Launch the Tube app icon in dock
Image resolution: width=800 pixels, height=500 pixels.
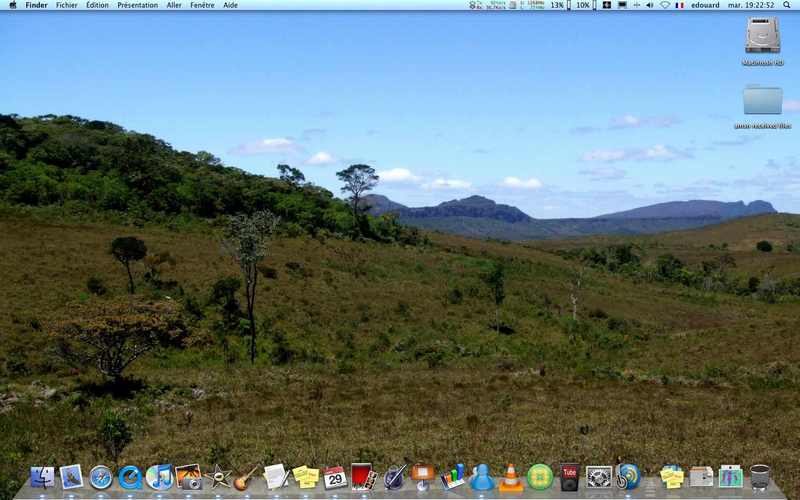[x=569, y=478]
